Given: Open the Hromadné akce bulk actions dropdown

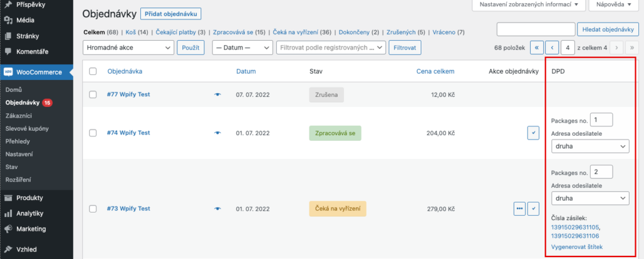Looking at the screenshot, I should [x=128, y=47].
